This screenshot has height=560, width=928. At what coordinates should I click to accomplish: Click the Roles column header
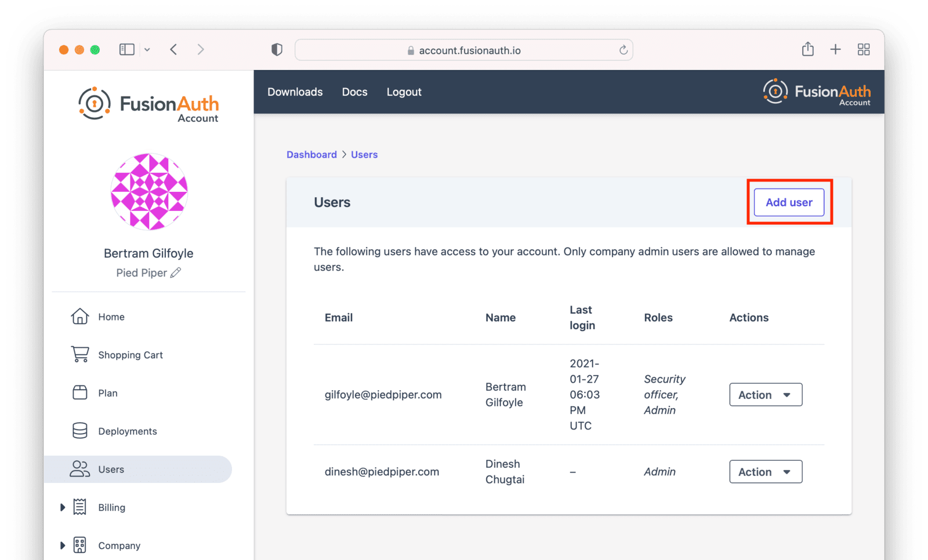(x=658, y=318)
